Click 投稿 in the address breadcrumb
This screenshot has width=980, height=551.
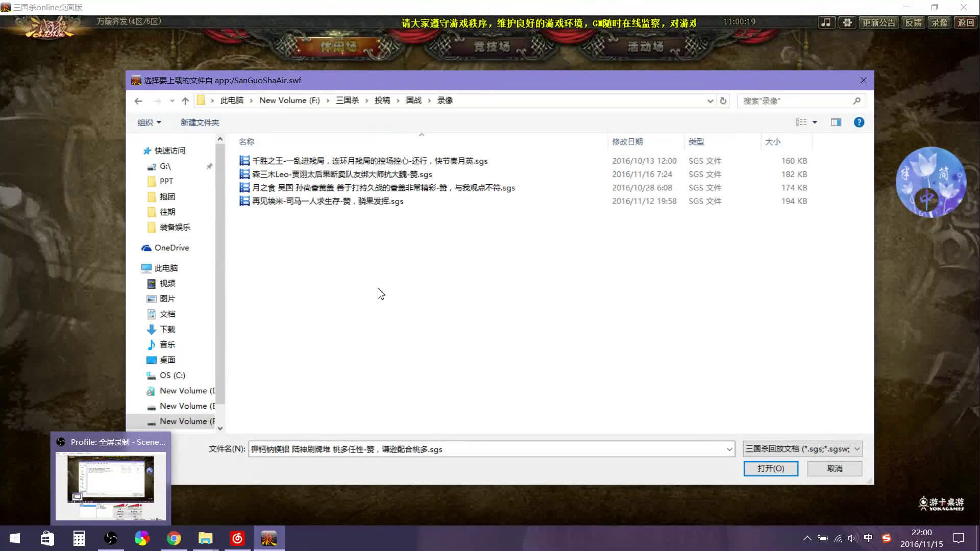tap(382, 101)
